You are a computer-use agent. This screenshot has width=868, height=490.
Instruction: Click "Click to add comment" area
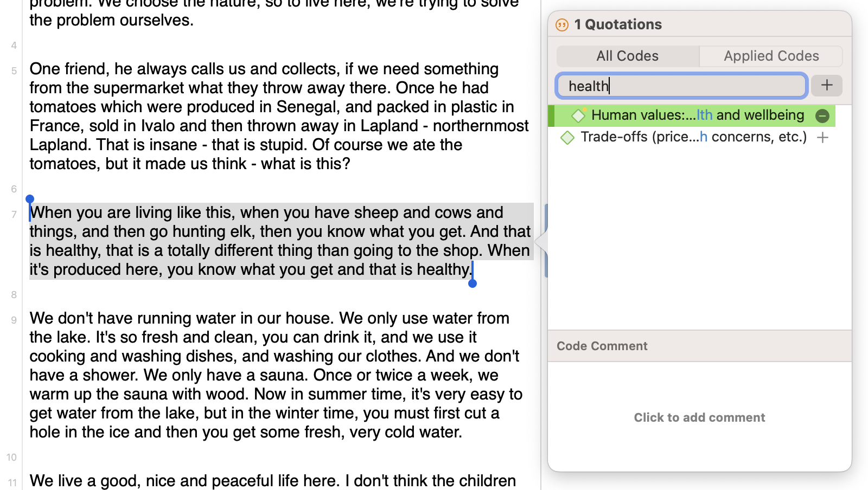[699, 417]
